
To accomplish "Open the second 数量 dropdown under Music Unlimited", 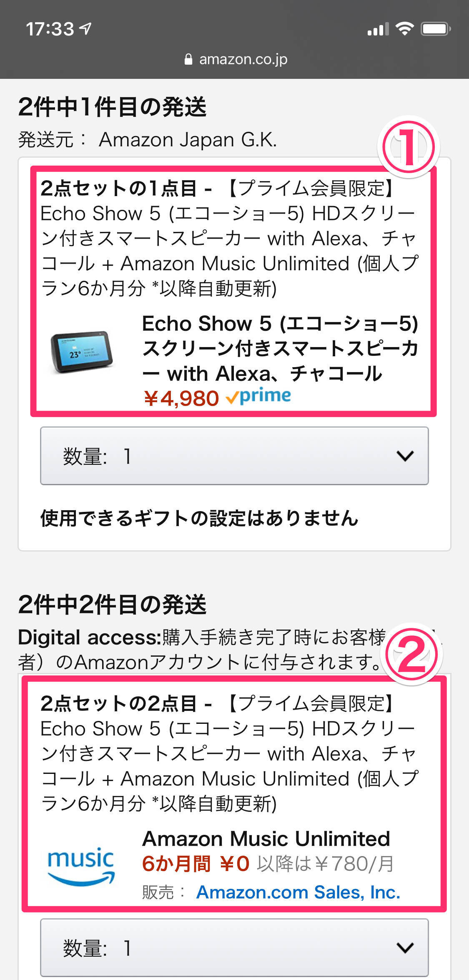I will coord(234,948).
